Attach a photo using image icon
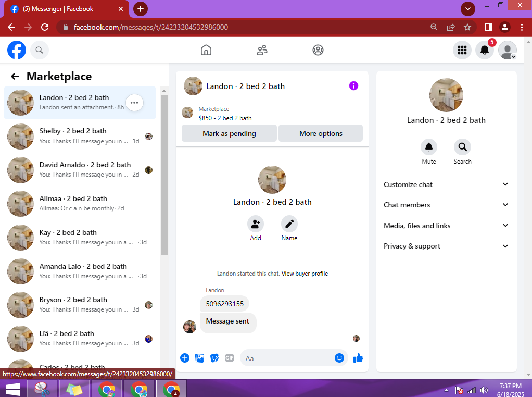Viewport: 532px width, 397px height. (x=199, y=358)
